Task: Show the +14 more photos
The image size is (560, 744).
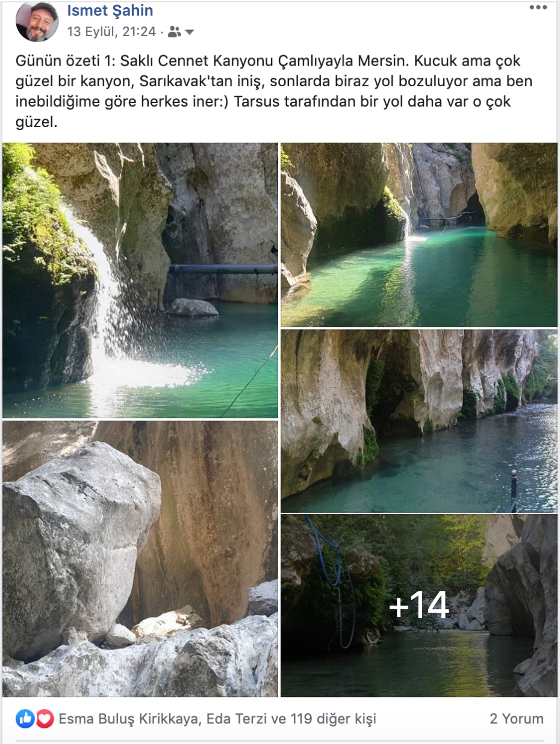Action: click(419, 606)
